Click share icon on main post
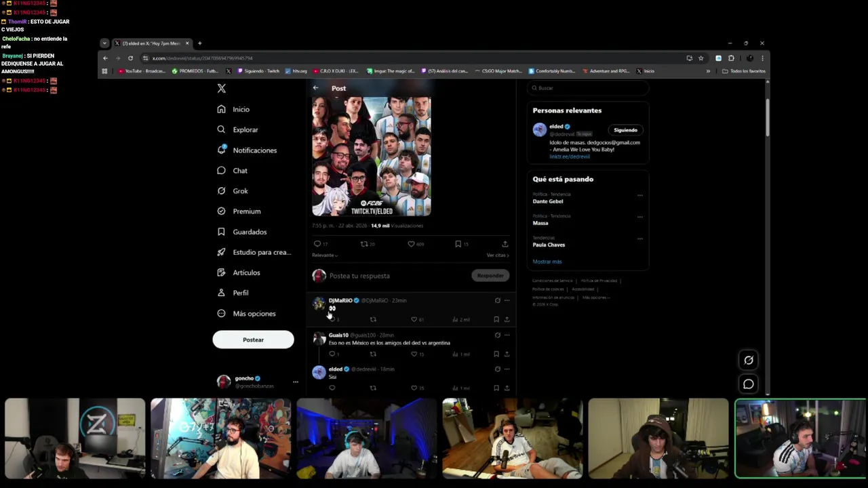The width and height of the screenshot is (868, 488). click(505, 244)
